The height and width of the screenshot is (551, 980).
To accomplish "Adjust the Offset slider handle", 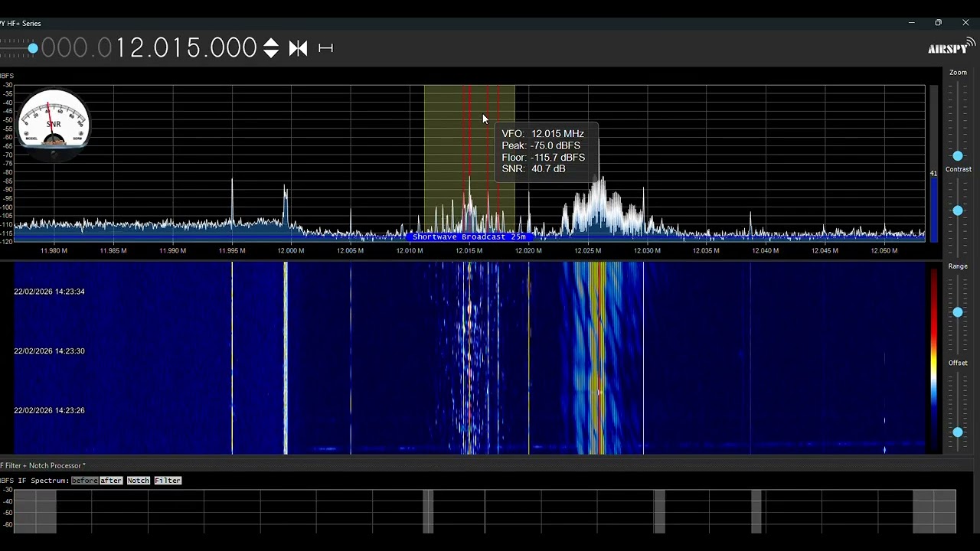I will pyautogui.click(x=958, y=432).
